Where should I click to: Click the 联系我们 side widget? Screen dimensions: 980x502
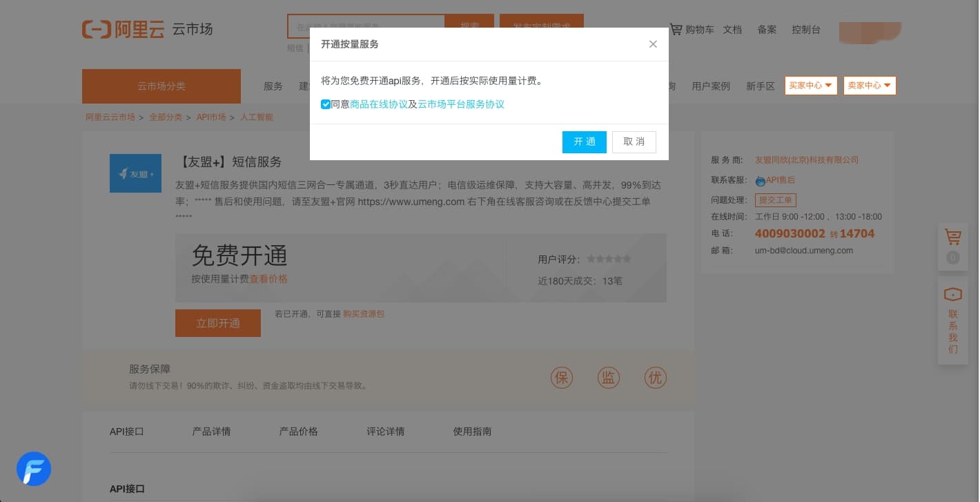coord(953,321)
